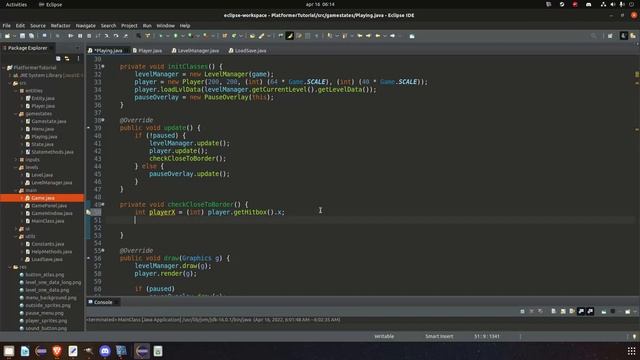Switch to the LevelManager.java editor tab

[196, 51]
